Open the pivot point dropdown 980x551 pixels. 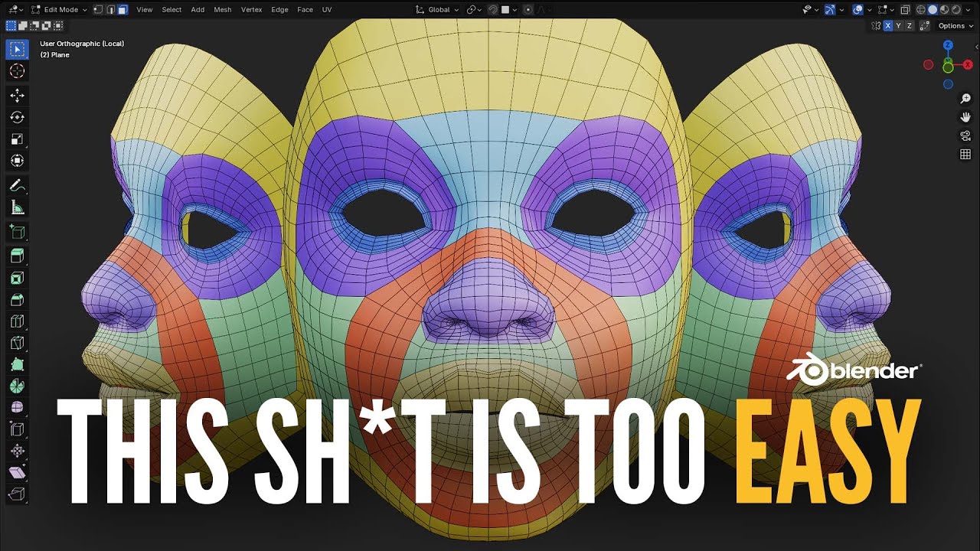tap(475, 10)
